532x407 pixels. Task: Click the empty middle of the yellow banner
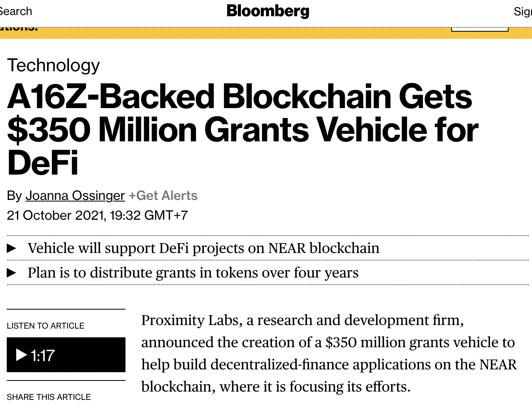tap(245, 33)
